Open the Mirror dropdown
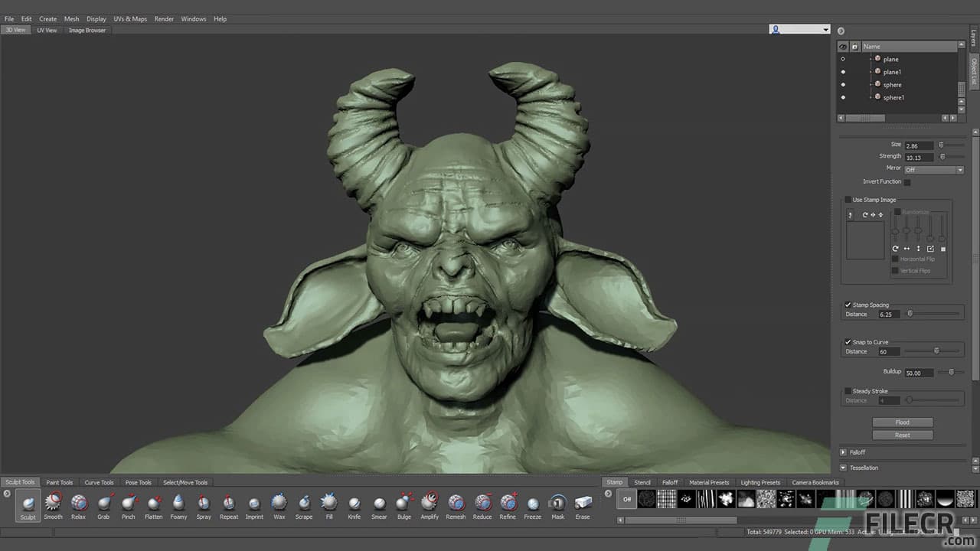Screen dimensions: 980x551 click(x=933, y=168)
